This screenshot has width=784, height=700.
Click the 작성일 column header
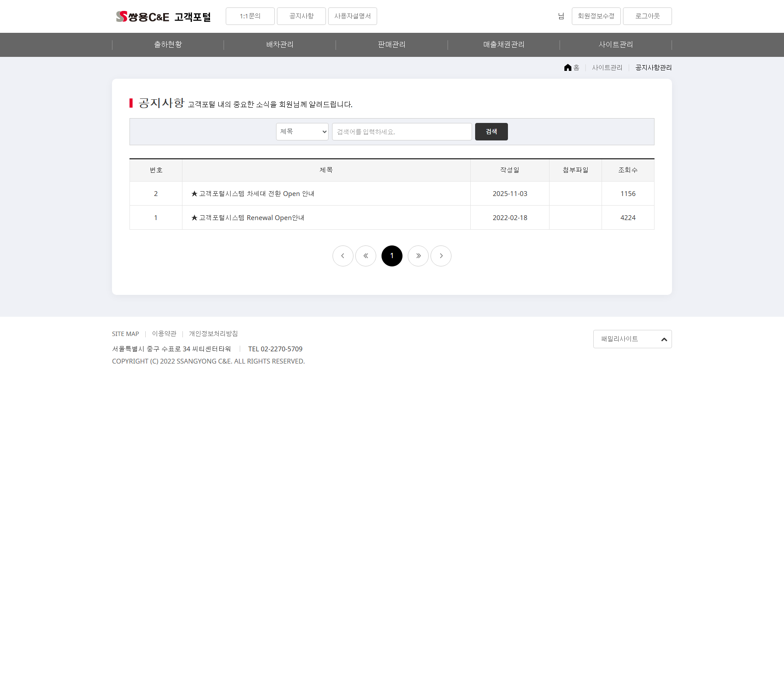pos(510,170)
